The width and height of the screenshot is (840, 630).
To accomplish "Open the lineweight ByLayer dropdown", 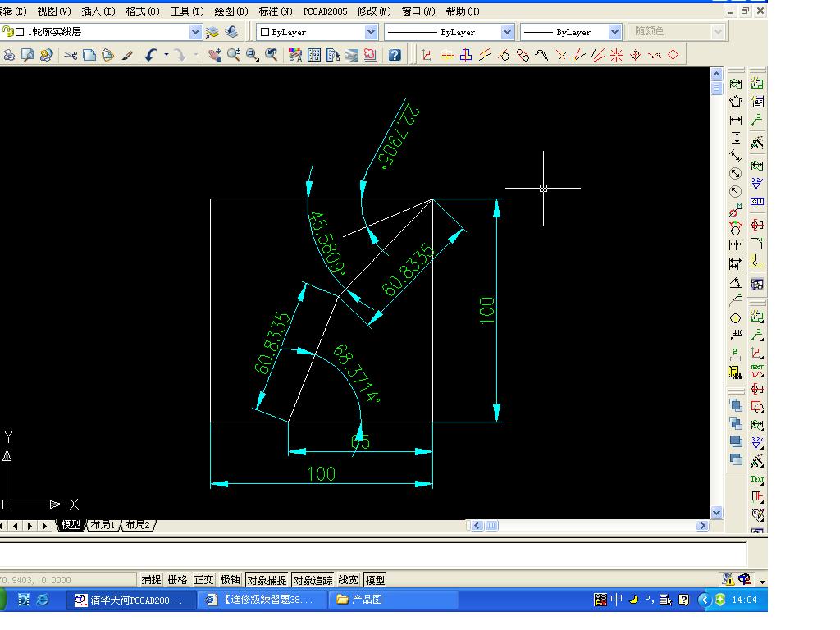I will 614,32.
